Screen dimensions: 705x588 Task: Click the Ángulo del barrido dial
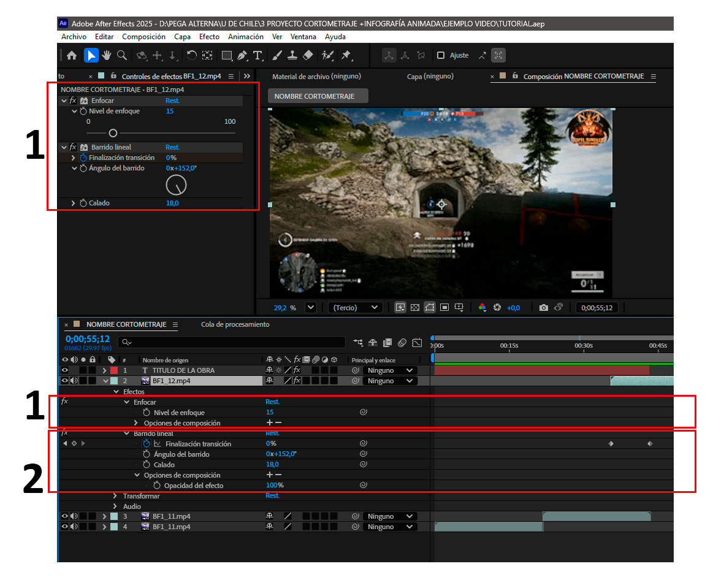click(177, 185)
